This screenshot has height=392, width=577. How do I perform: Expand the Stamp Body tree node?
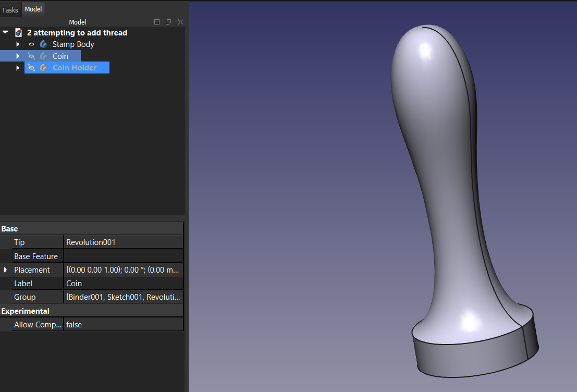pyautogui.click(x=18, y=44)
